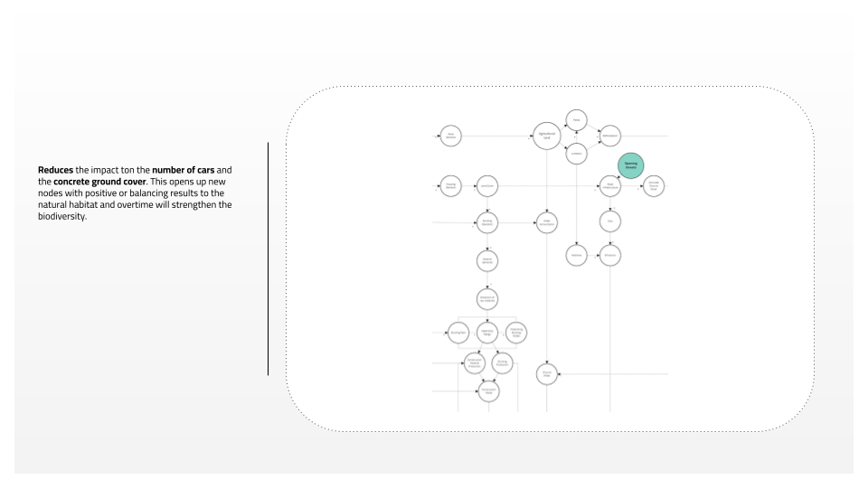Click the Cars node
868x488 pixels.
coord(610,221)
